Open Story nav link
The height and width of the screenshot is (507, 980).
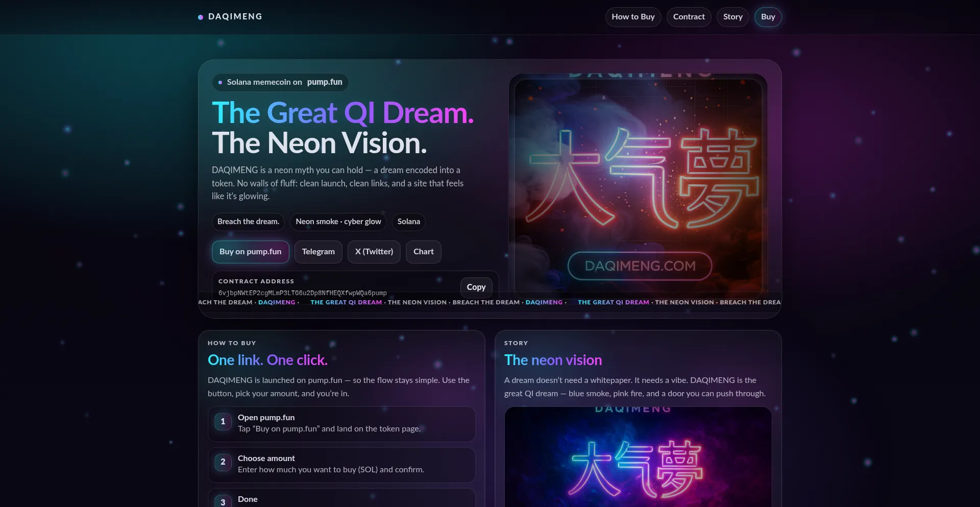click(733, 17)
